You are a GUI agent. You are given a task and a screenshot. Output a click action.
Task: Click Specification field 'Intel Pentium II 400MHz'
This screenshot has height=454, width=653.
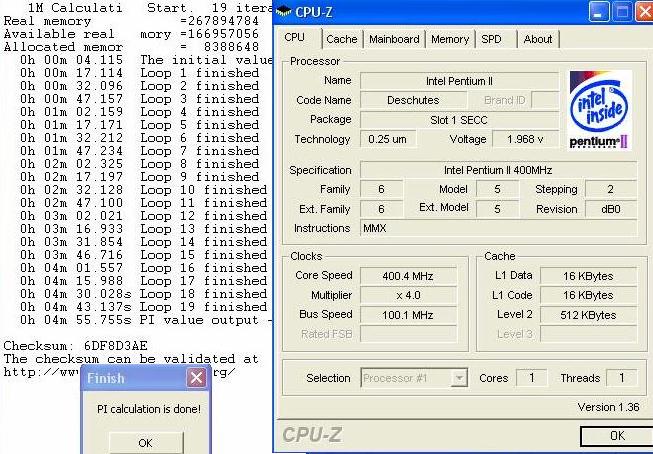pos(498,170)
